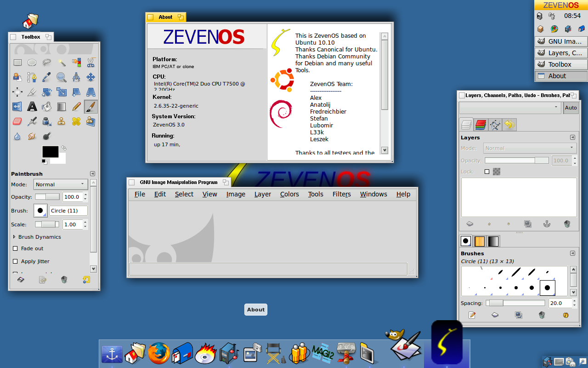Enable the Fade out checkbox

[16, 248]
